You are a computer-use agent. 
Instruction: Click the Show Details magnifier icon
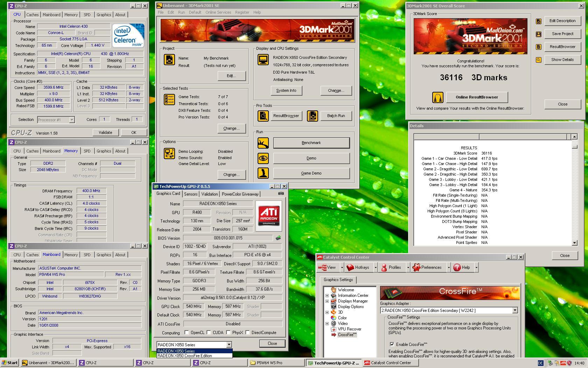click(x=539, y=60)
